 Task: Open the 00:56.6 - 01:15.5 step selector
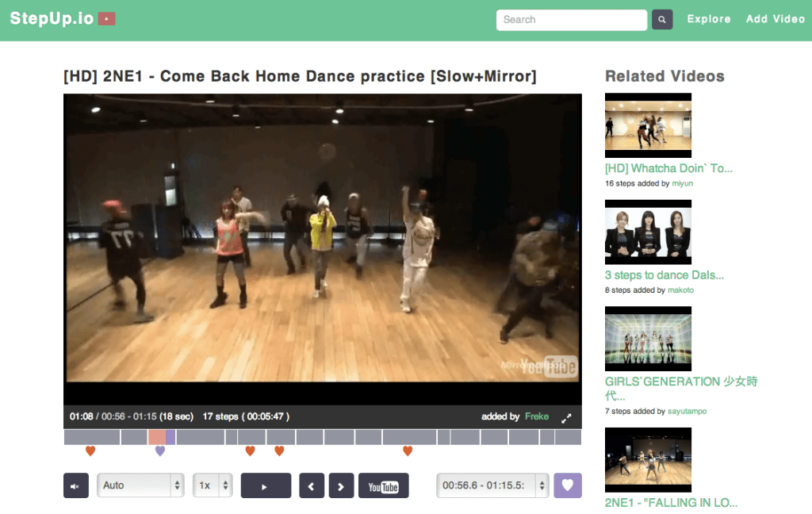[492, 485]
